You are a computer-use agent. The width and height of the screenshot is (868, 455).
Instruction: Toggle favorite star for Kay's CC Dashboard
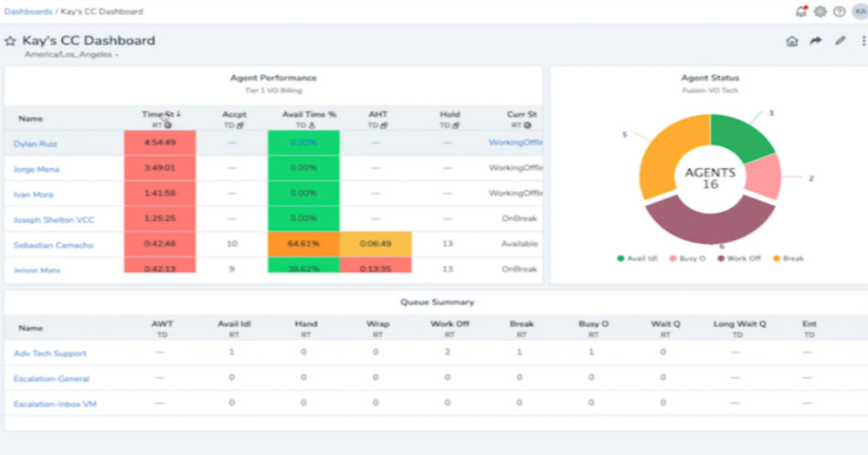(11, 41)
